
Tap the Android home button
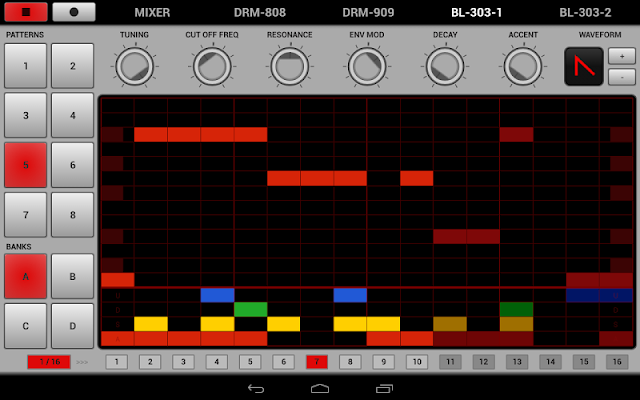[x=320, y=388]
